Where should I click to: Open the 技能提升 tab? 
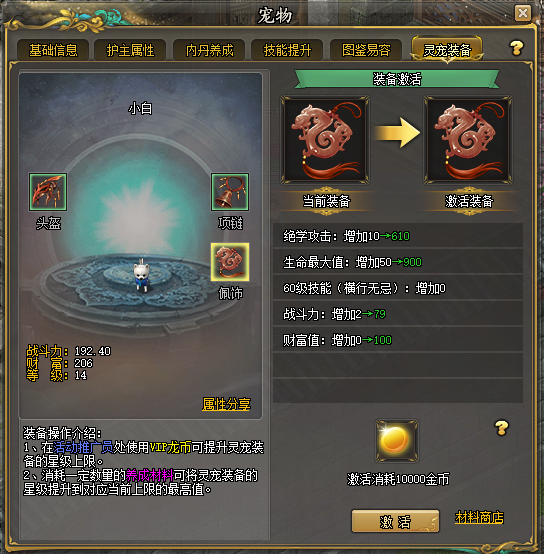[x=287, y=50]
